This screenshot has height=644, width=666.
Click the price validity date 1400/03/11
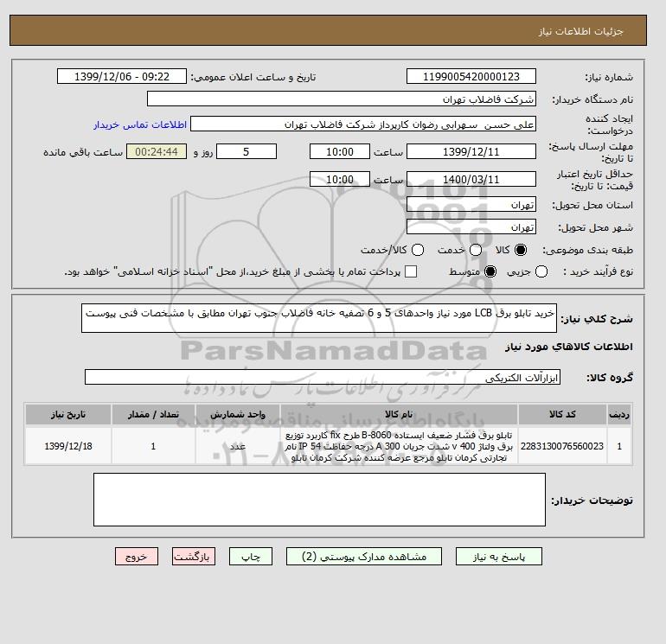(x=471, y=179)
